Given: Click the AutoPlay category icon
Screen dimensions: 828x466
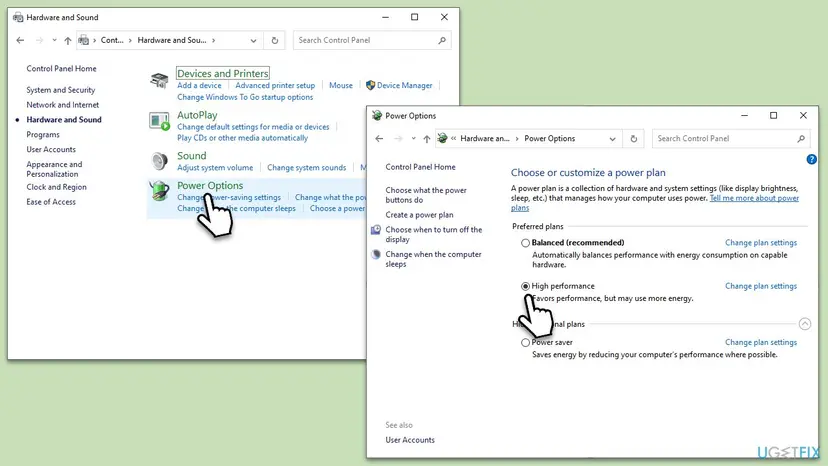Looking at the screenshot, I should click(x=159, y=122).
